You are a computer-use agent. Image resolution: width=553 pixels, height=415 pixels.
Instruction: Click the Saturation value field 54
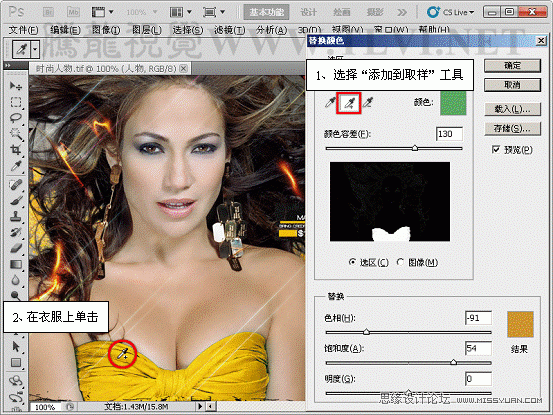478,348
